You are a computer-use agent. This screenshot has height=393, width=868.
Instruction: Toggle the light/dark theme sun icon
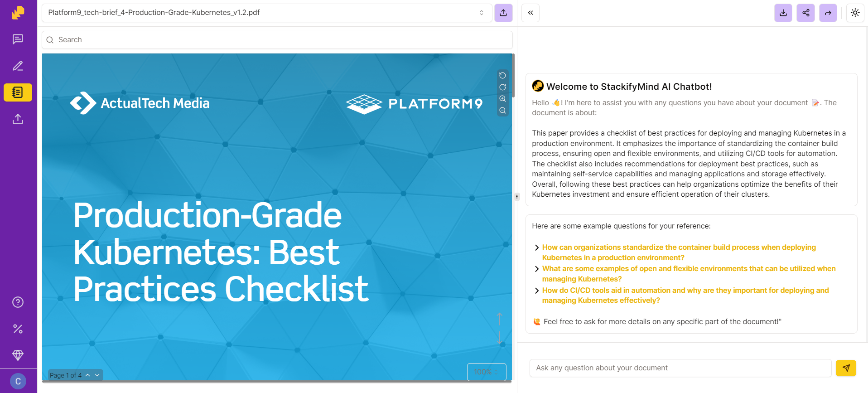(855, 13)
